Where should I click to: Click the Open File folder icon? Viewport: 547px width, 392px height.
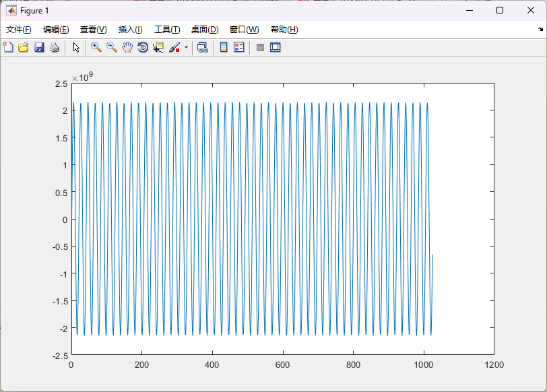(24, 47)
